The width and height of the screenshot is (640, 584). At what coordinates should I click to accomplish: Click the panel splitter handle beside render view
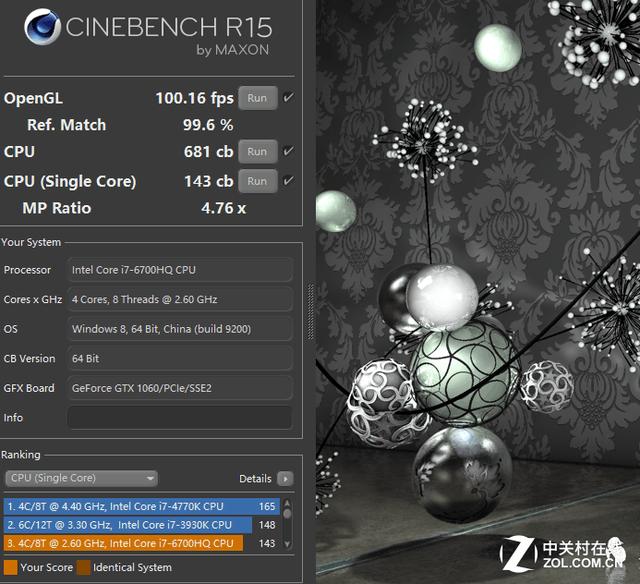click(x=311, y=312)
